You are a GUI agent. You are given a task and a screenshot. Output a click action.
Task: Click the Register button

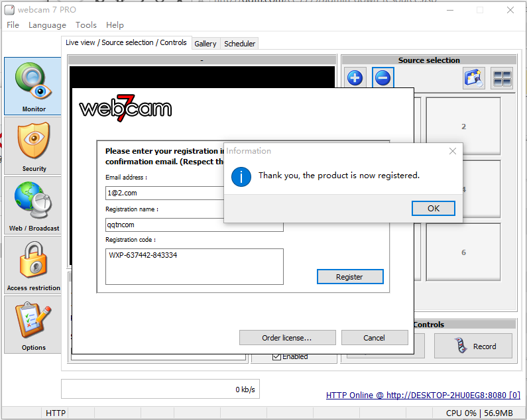[x=349, y=277]
